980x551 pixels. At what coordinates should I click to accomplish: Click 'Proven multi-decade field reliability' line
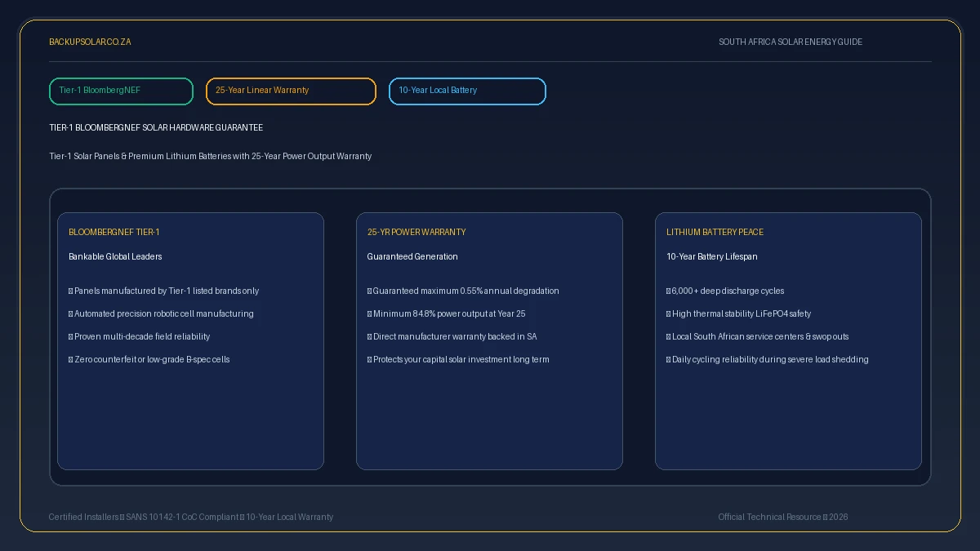point(140,336)
